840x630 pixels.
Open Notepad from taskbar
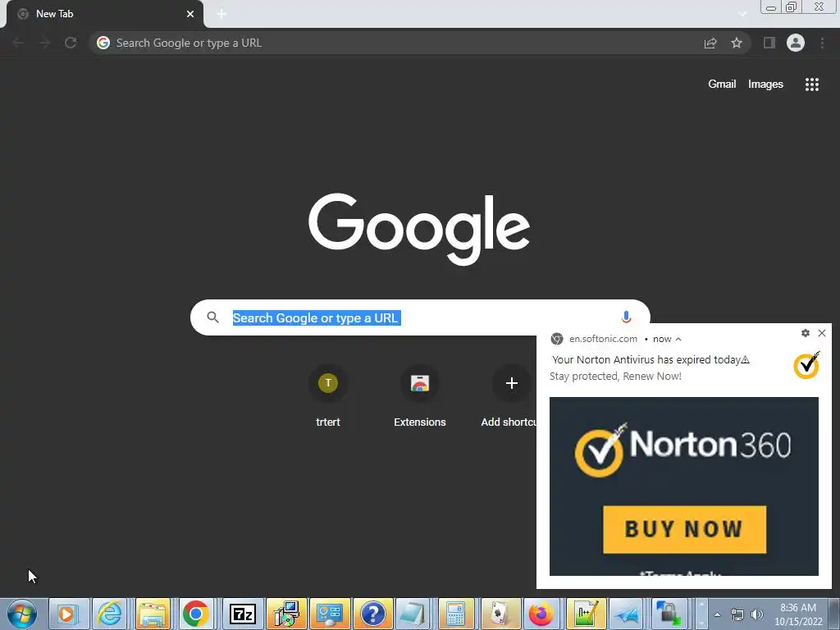pyautogui.click(x=413, y=614)
